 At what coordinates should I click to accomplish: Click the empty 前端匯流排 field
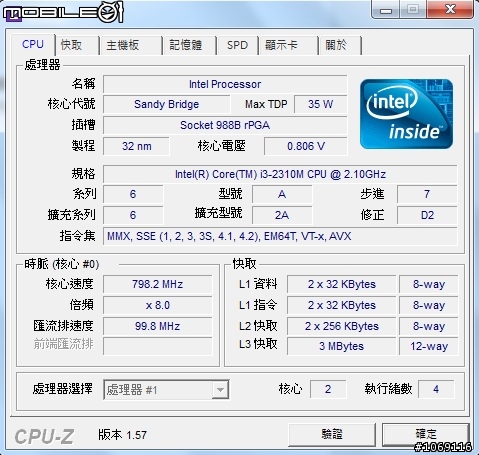tap(158, 347)
